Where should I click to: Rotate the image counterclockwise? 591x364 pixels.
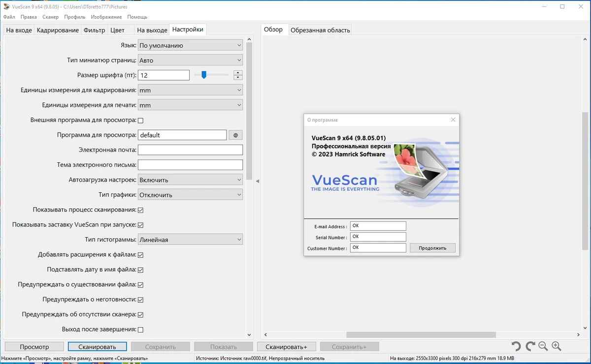516,346
